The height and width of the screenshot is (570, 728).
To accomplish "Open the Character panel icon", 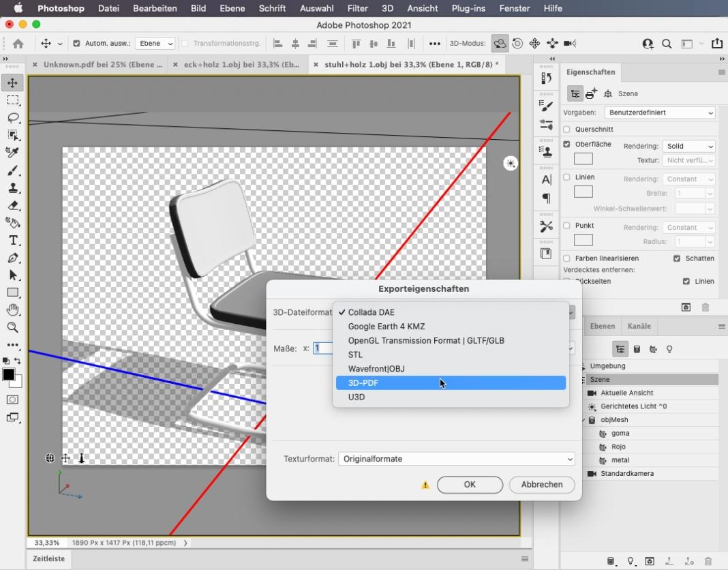I will point(547,180).
